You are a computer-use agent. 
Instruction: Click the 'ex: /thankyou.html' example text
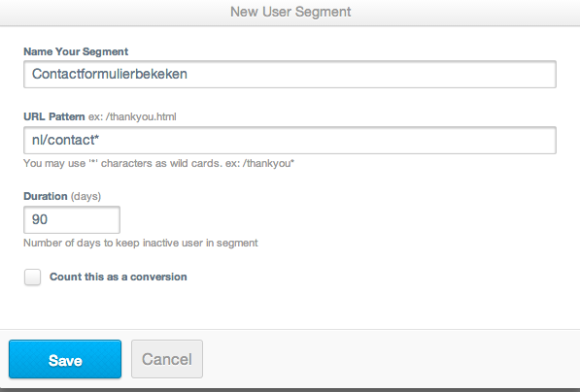click(132, 116)
